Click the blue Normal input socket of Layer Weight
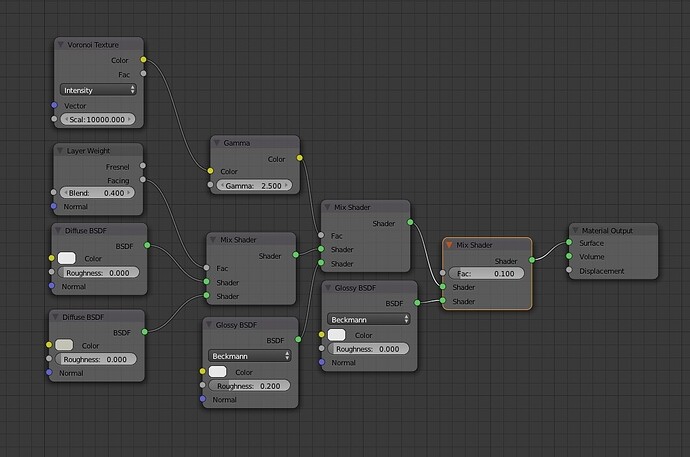This screenshot has height=457, width=690. point(54,206)
